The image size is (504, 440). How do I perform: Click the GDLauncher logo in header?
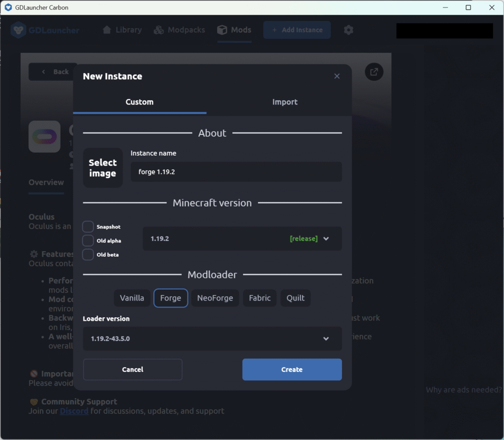click(45, 30)
